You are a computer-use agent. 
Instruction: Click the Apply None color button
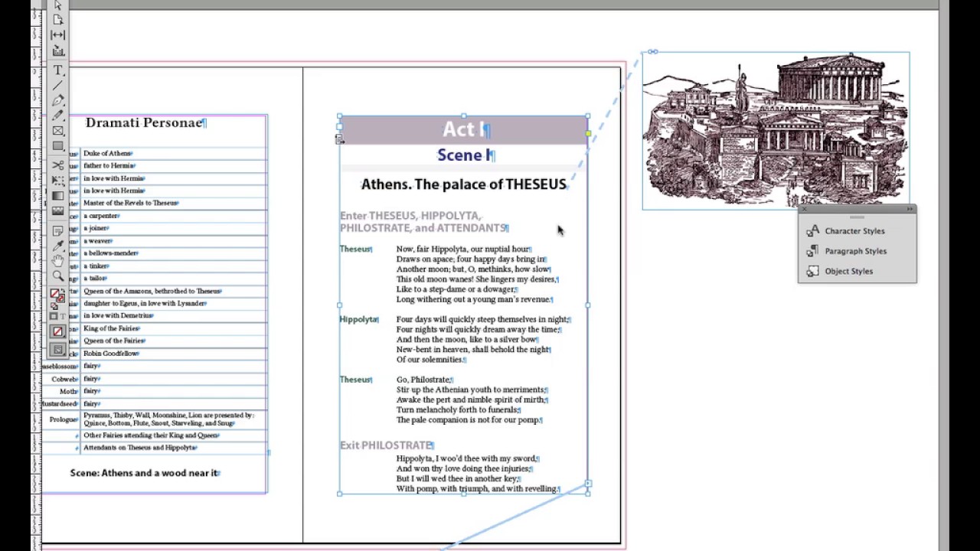click(58, 331)
